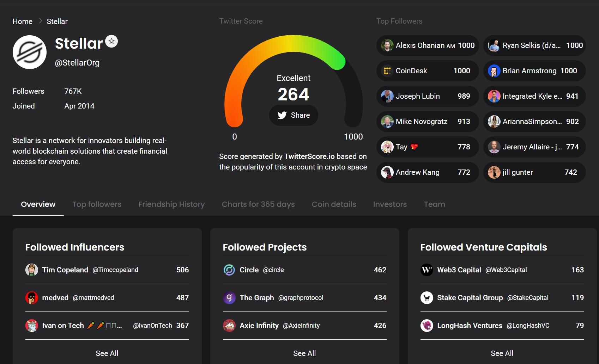Click the @AxieInfinity handle

[x=301, y=326]
